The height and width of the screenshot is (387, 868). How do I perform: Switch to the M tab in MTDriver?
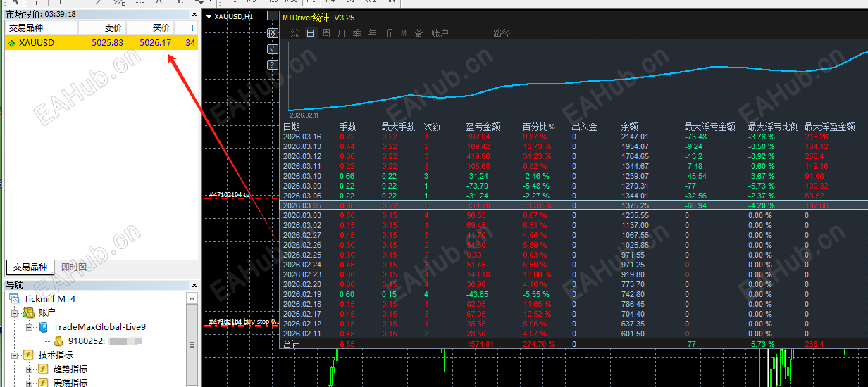(x=404, y=33)
